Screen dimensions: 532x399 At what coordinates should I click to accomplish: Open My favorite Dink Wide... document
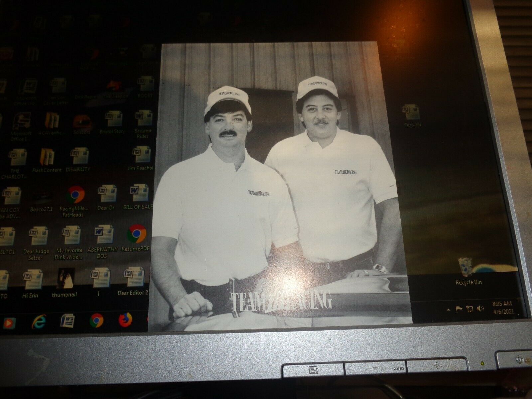tap(69, 243)
